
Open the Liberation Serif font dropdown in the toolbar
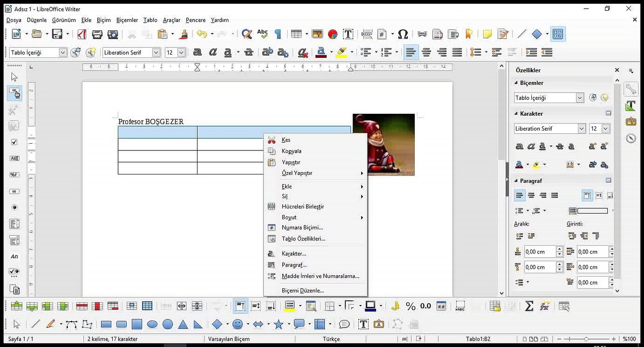tap(156, 53)
